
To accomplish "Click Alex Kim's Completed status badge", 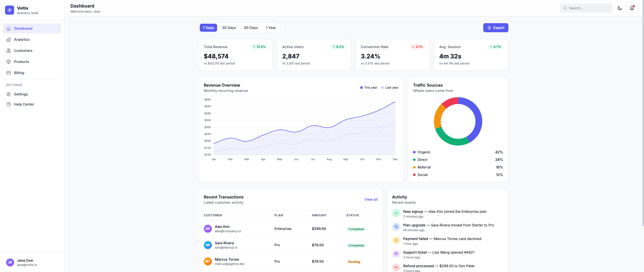I will tap(356, 229).
